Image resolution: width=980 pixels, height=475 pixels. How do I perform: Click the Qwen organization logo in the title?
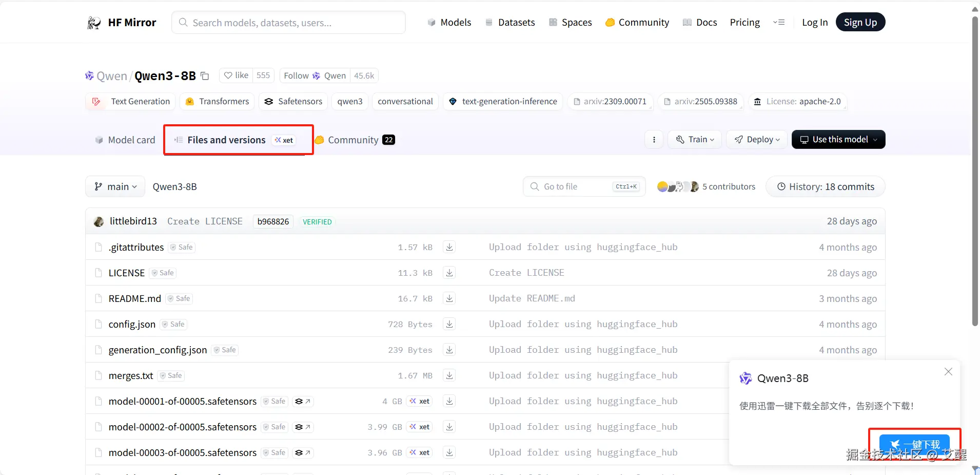(x=89, y=76)
